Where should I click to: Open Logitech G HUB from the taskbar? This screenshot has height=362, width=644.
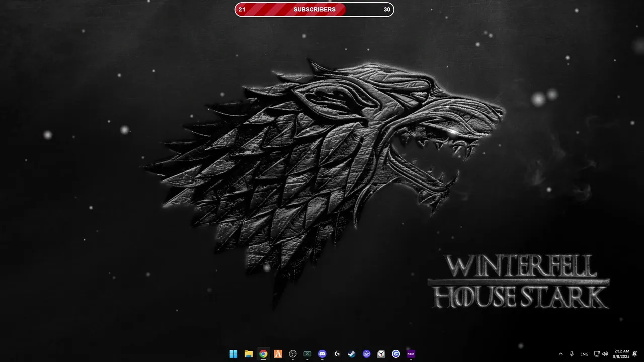point(337,354)
